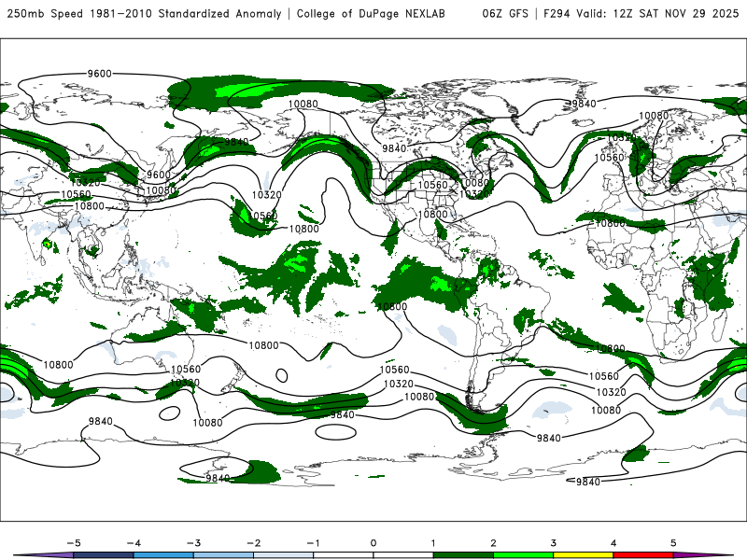Click the "5" colorbar tick label
This screenshot has width=747, height=560.
(x=673, y=543)
